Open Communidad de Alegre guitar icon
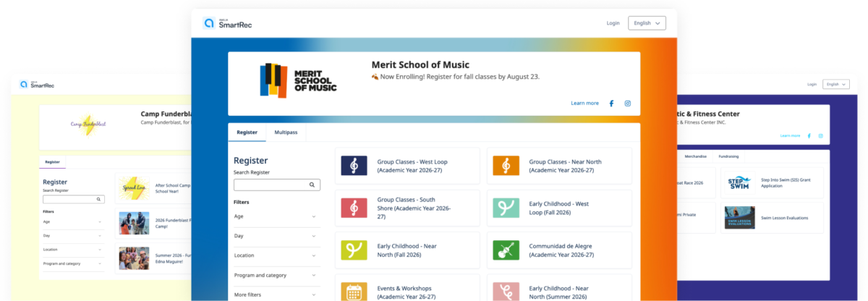The width and height of the screenshot is (868, 301). pyautogui.click(x=506, y=250)
